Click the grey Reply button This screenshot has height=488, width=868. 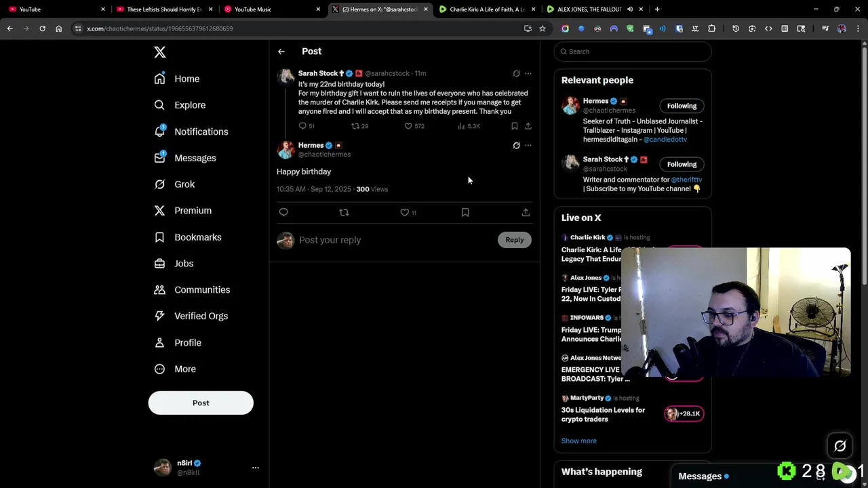[515, 240]
